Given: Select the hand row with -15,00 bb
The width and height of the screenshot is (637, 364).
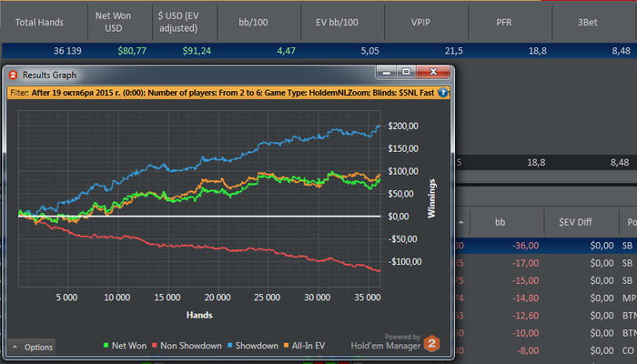Looking at the screenshot, I should coord(546,280).
